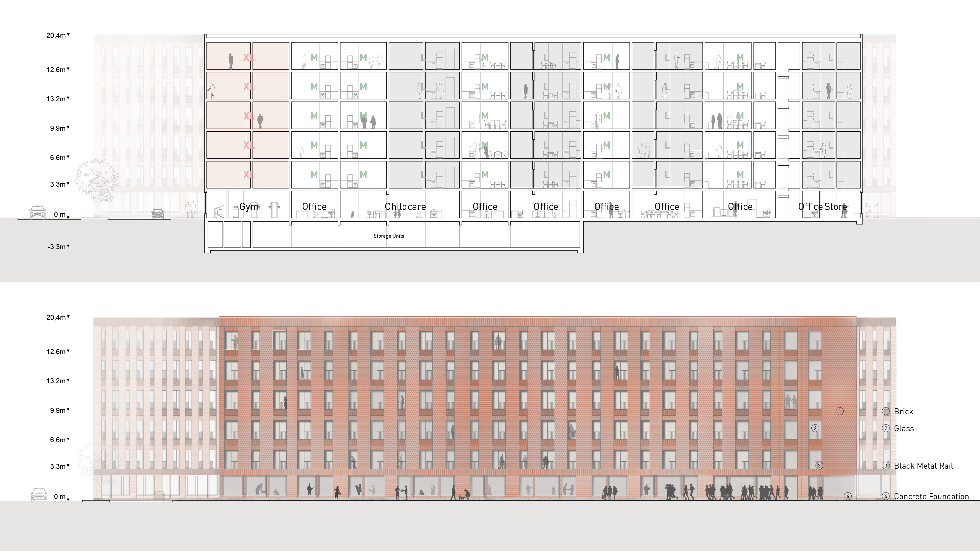Click circled 2 marker on facade window
This screenshot has height=555, width=980.
[815, 428]
